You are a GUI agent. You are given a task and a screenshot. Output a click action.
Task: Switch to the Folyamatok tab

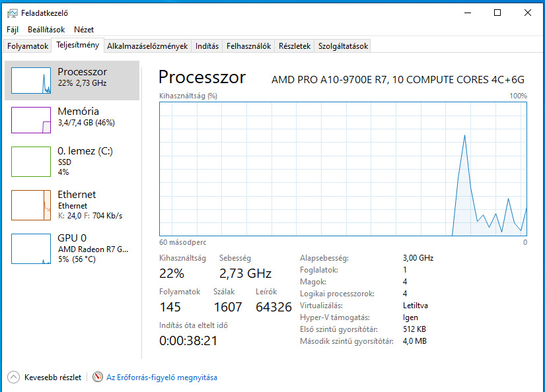28,46
